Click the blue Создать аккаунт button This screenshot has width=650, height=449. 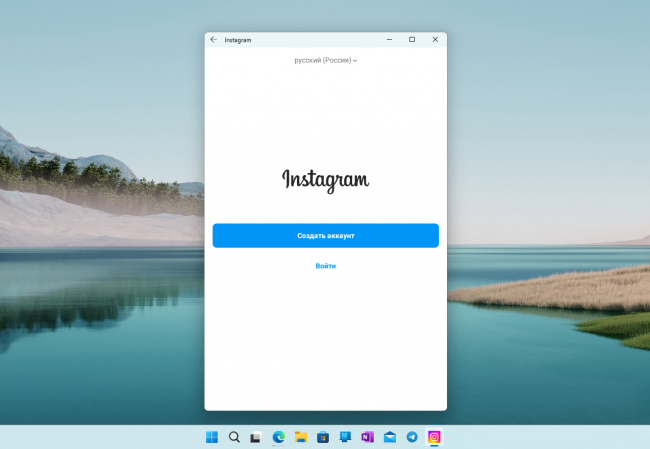(325, 235)
